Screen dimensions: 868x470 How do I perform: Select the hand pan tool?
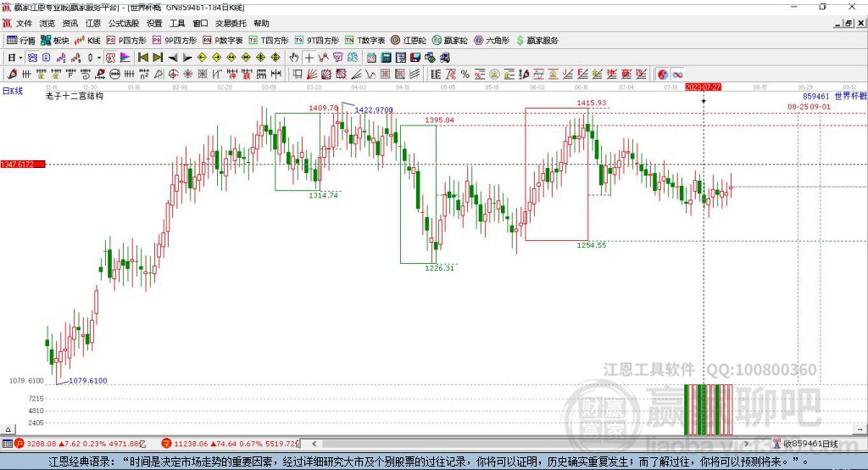pyautogui.click(x=294, y=58)
